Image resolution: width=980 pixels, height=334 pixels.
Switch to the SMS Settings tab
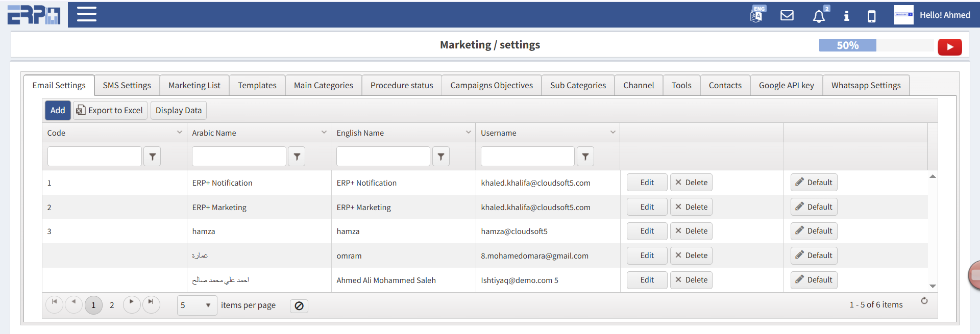(127, 85)
